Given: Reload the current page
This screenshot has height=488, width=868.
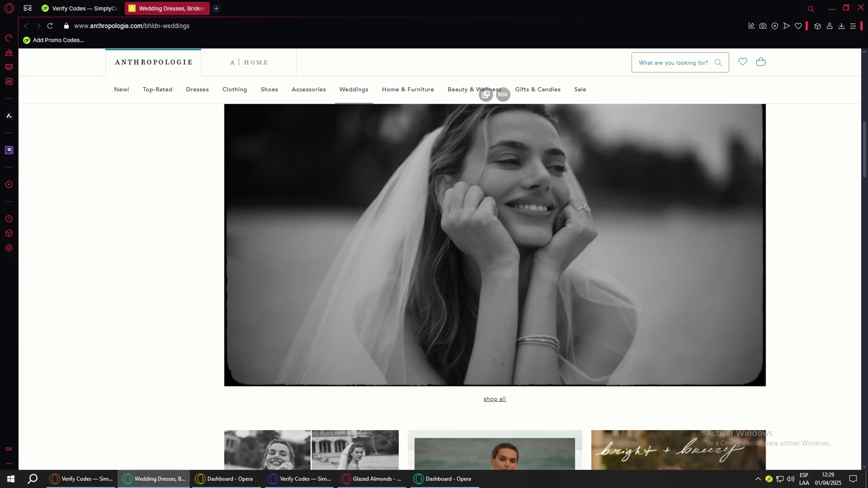Looking at the screenshot, I should point(50,26).
